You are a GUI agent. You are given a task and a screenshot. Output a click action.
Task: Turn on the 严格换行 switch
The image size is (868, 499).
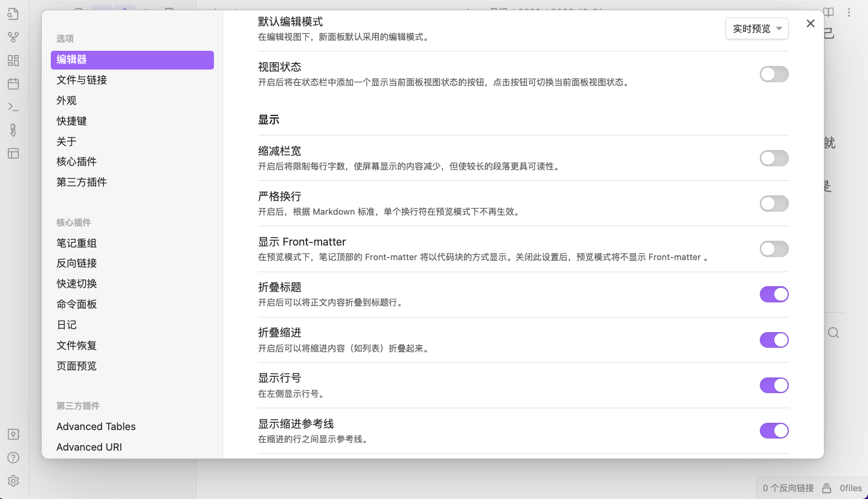[774, 204]
